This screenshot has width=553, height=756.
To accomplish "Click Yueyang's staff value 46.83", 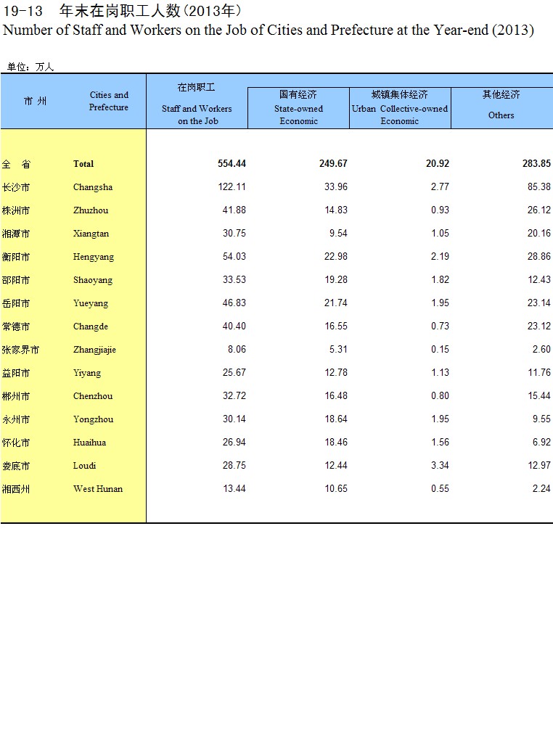I will (x=234, y=303).
